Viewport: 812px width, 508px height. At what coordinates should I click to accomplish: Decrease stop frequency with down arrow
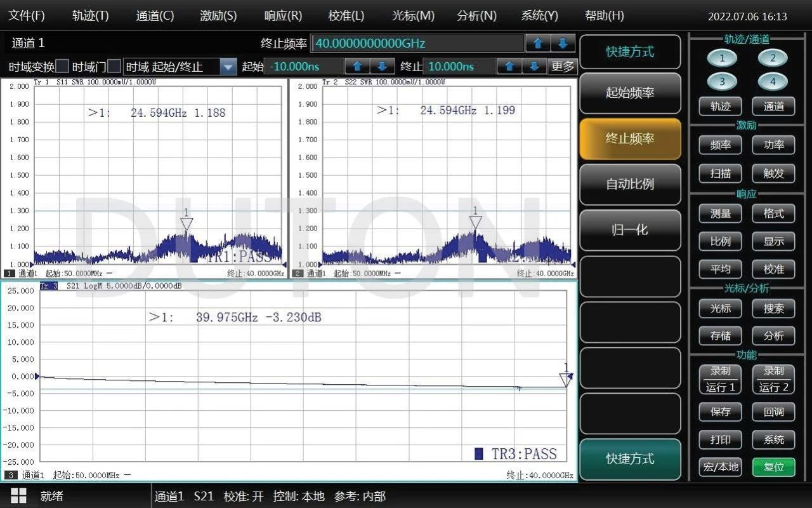[x=563, y=43]
